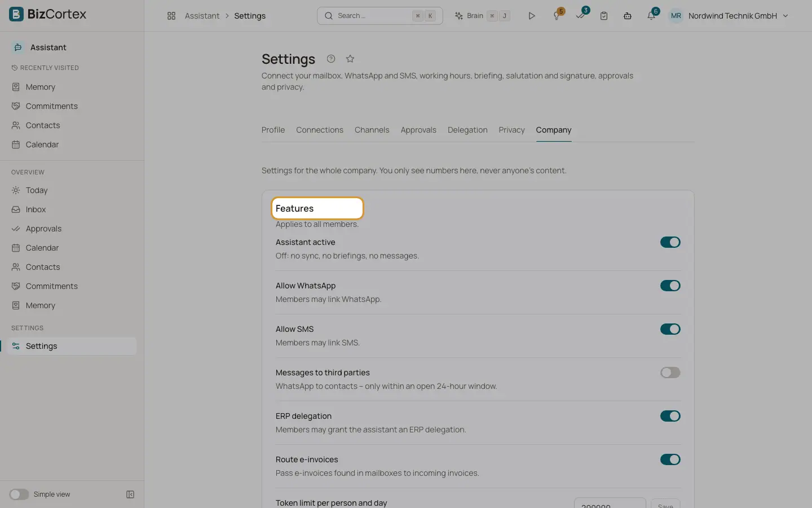Toggle Route e-invoices off
The height and width of the screenshot is (508, 812).
coord(670,459)
